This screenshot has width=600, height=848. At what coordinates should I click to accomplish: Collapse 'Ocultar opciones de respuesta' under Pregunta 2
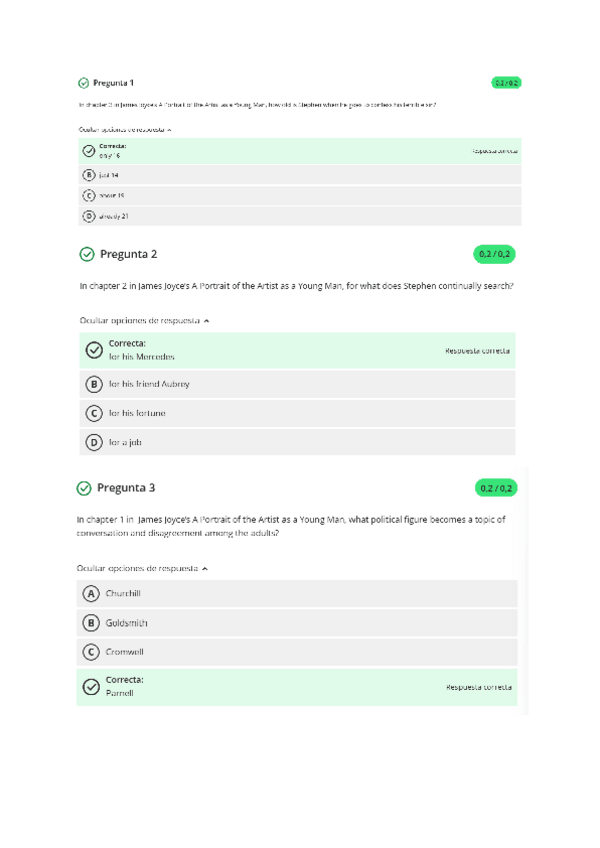pos(145,320)
